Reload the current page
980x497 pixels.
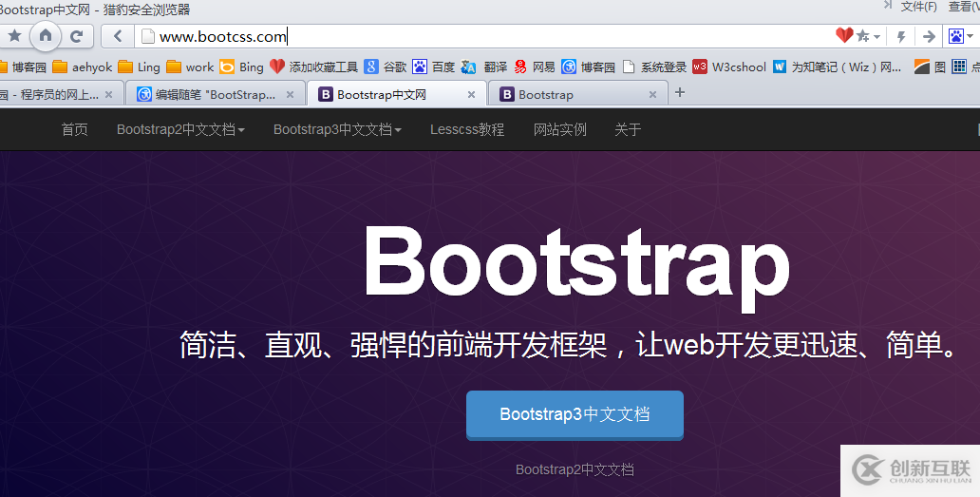76,36
